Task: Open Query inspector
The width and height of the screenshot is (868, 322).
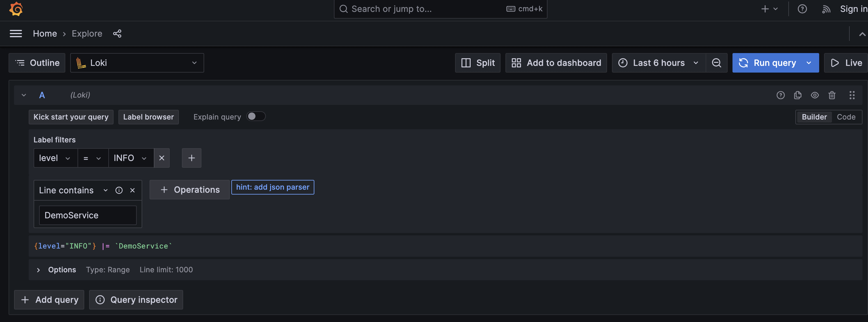Action: point(136,300)
